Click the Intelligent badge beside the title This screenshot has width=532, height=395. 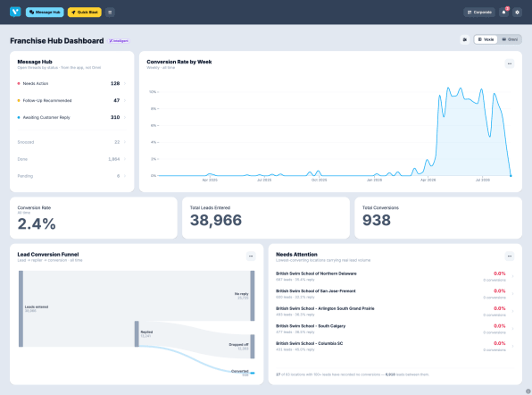pos(119,41)
